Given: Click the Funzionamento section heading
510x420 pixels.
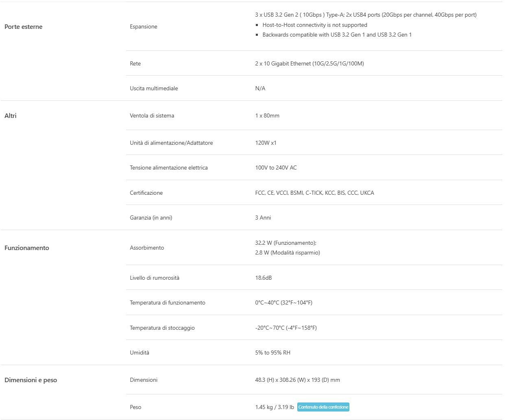Looking at the screenshot, I should pyautogui.click(x=26, y=248).
